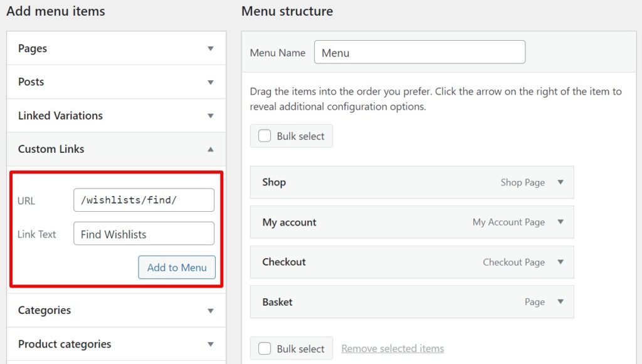Viewport: 642px width, 364px height.
Task: Check the bottom Bulk select box
Action: click(x=265, y=348)
